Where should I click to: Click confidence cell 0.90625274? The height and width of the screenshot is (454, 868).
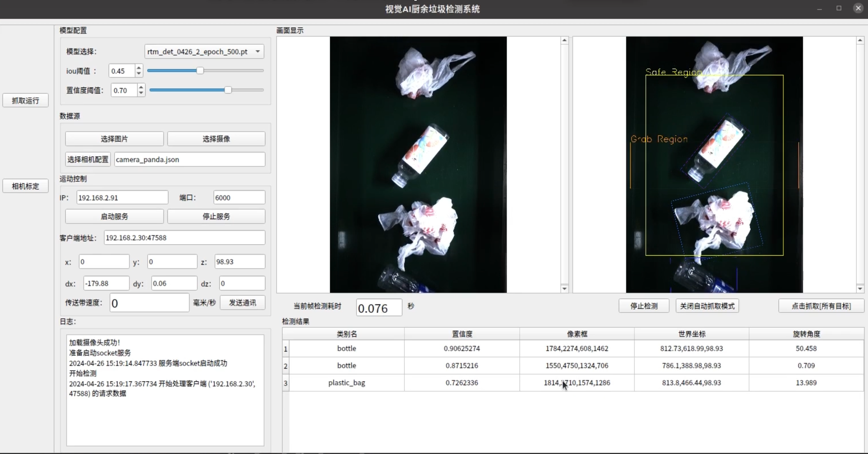coord(462,348)
